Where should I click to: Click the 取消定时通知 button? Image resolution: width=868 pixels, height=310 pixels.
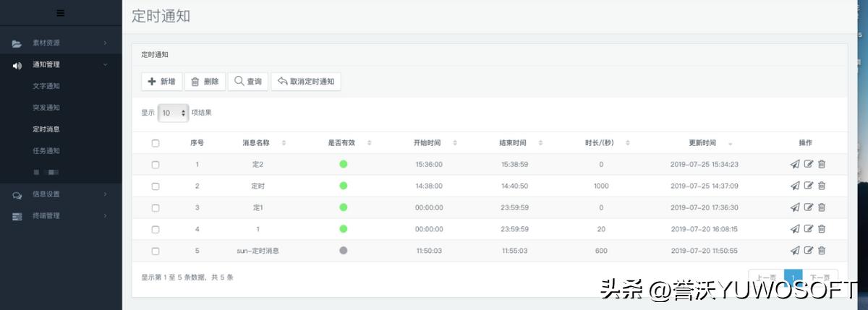tap(306, 82)
